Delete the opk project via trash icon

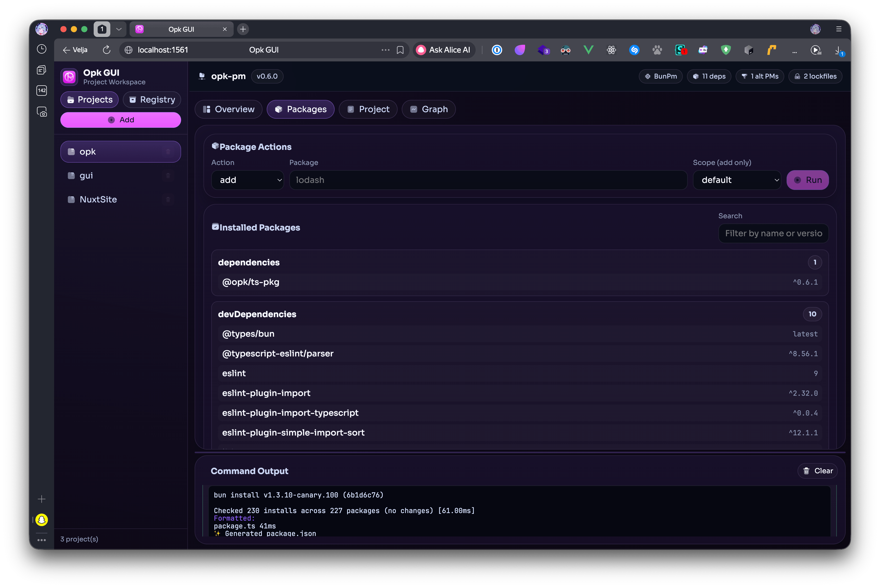tap(168, 151)
